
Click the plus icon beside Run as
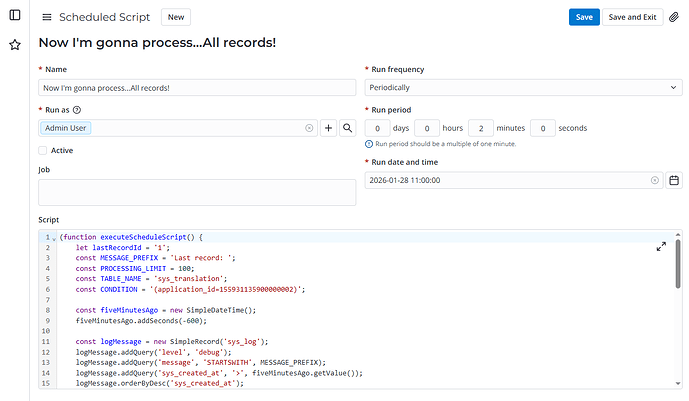tap(328, 128)
